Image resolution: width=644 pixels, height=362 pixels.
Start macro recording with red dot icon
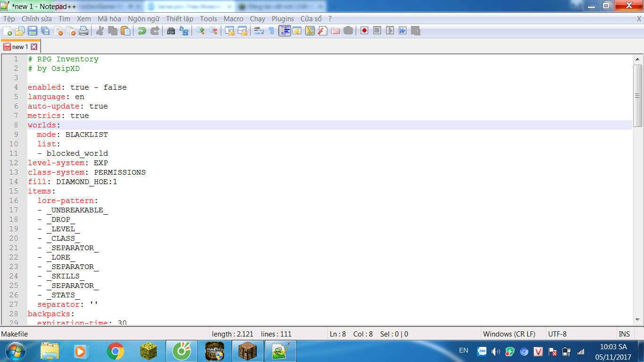coord(364,31)
